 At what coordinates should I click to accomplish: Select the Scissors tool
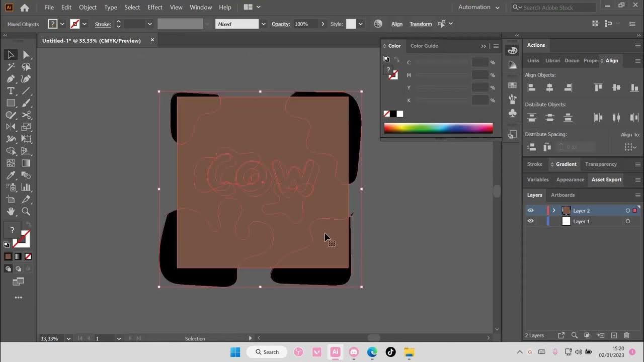[x=26, y=115]
